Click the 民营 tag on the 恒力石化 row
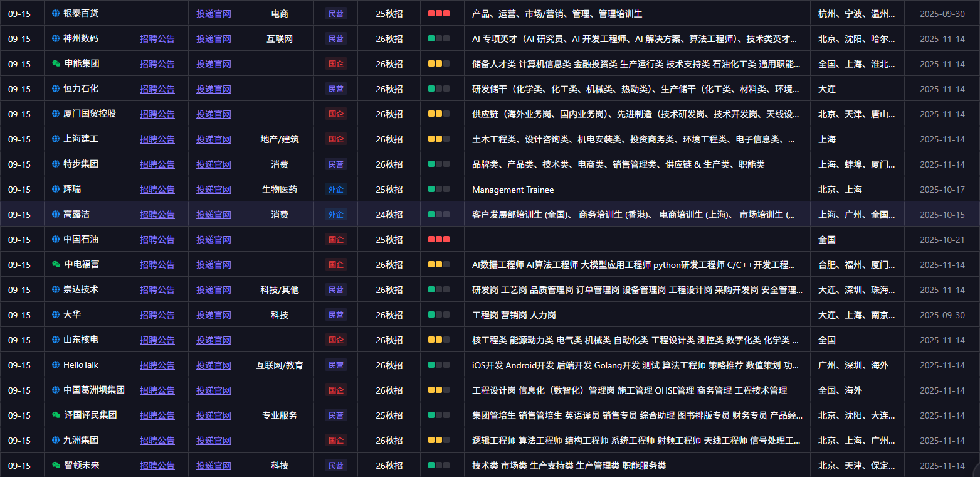The width and height of the screenshot is (980, 477). (x=335, y=88)
